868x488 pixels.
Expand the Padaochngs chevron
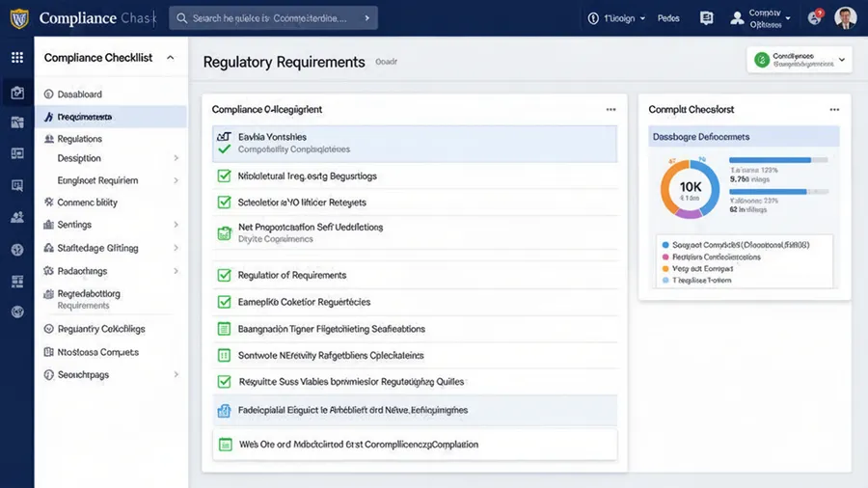point(176,271)
